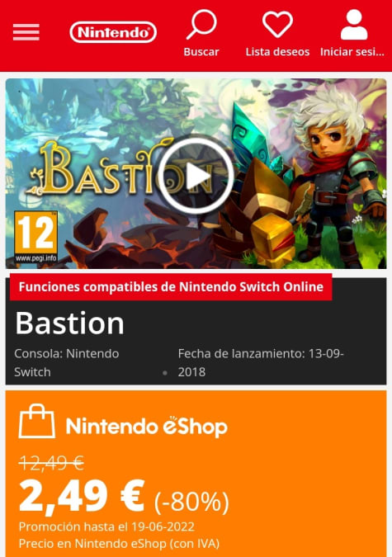Select the discounted 2,49 € price
Screen dimensions: 392x557
click(82, 496)
